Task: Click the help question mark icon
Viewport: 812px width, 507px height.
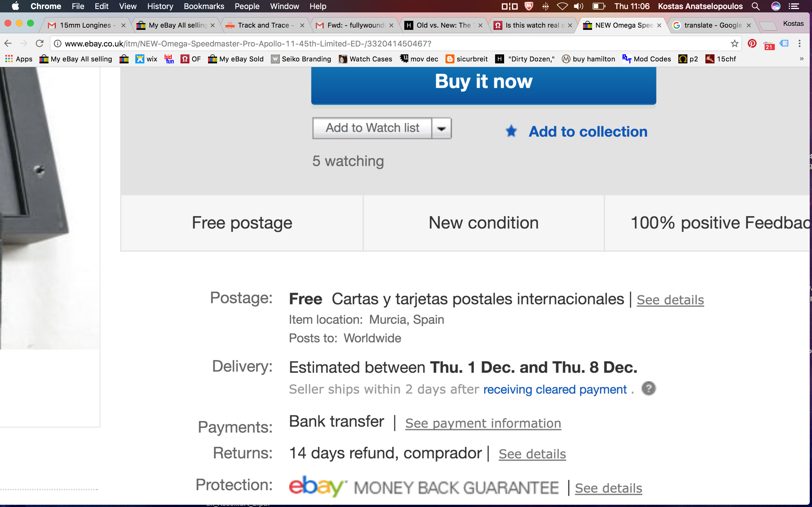Action: coord(648,389)
